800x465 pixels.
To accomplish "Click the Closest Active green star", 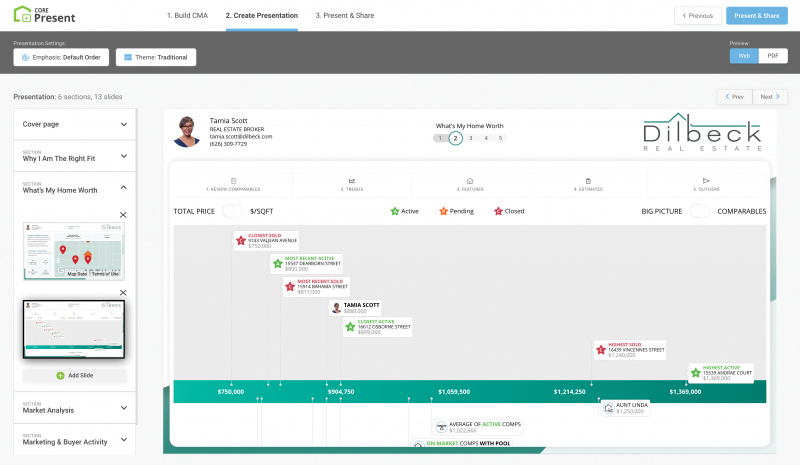I will point(350,327).
